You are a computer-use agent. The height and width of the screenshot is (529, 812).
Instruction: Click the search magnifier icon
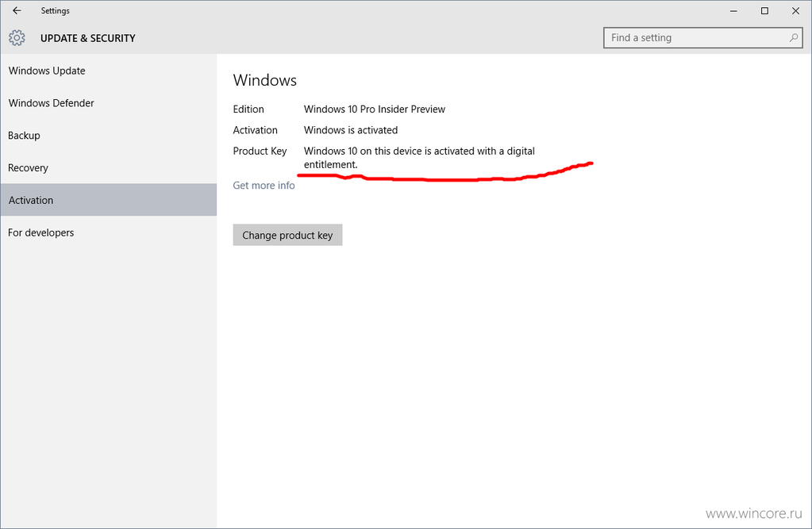pyautogui.click(x=794, y=38)
